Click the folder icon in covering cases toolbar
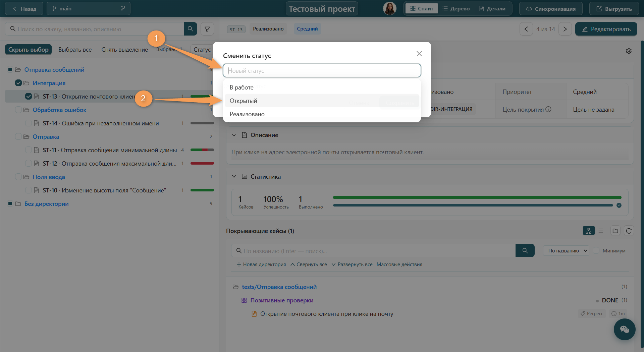The height and width of the screenshot is (352, 644). coord(615,231)
